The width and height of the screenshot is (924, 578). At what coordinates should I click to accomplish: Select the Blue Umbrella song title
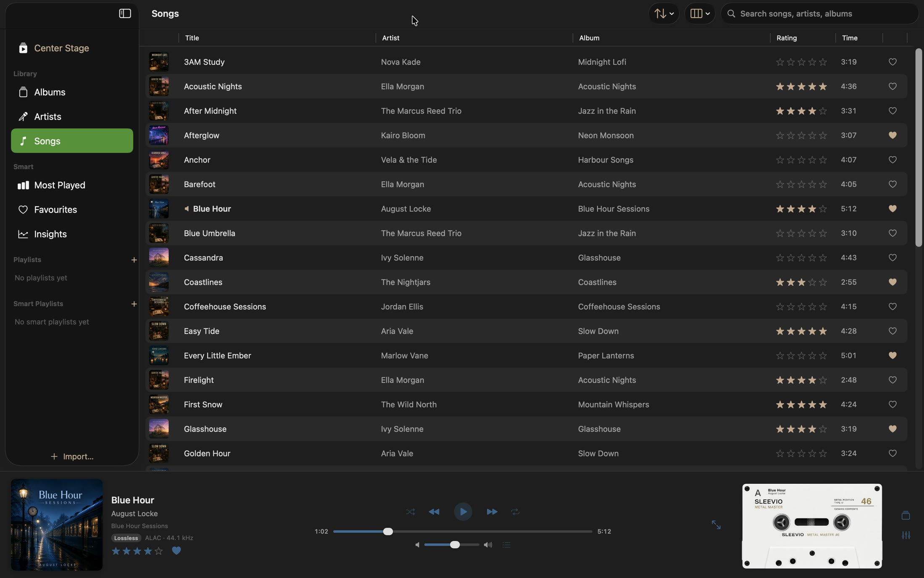209,233
